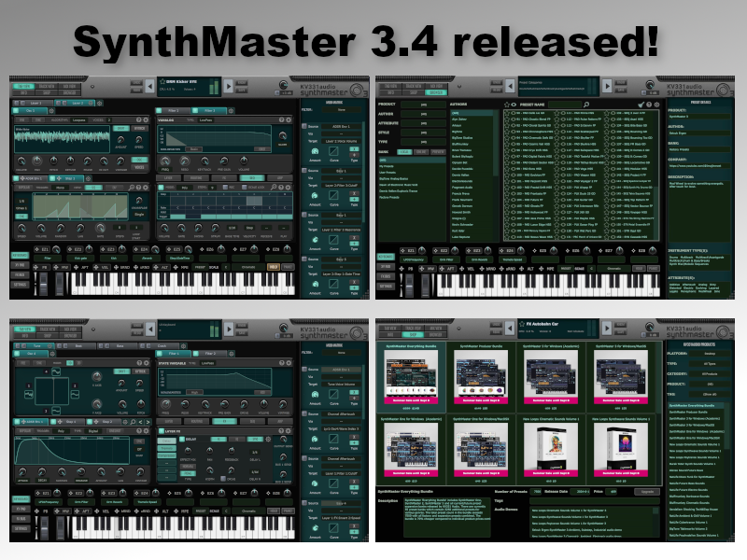
Task: Enable Scale Lock checkbox in top-left sequencer
Action: (244, 188)
